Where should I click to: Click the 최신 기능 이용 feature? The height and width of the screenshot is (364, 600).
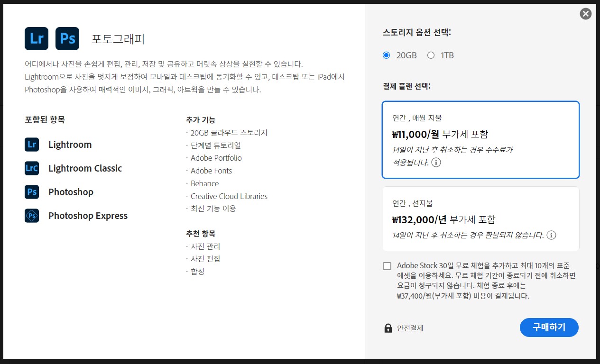tap(213, 209)
